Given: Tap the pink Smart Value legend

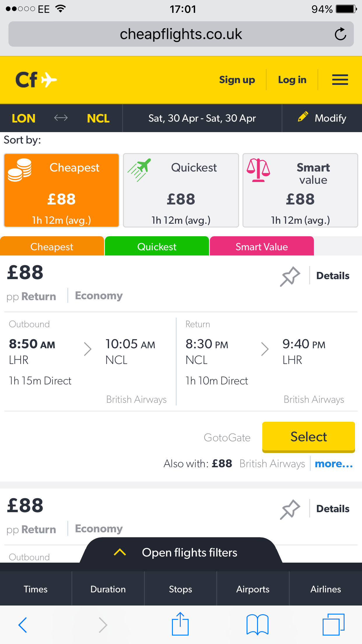Looking at the screenshot, I should click(261, 247).
